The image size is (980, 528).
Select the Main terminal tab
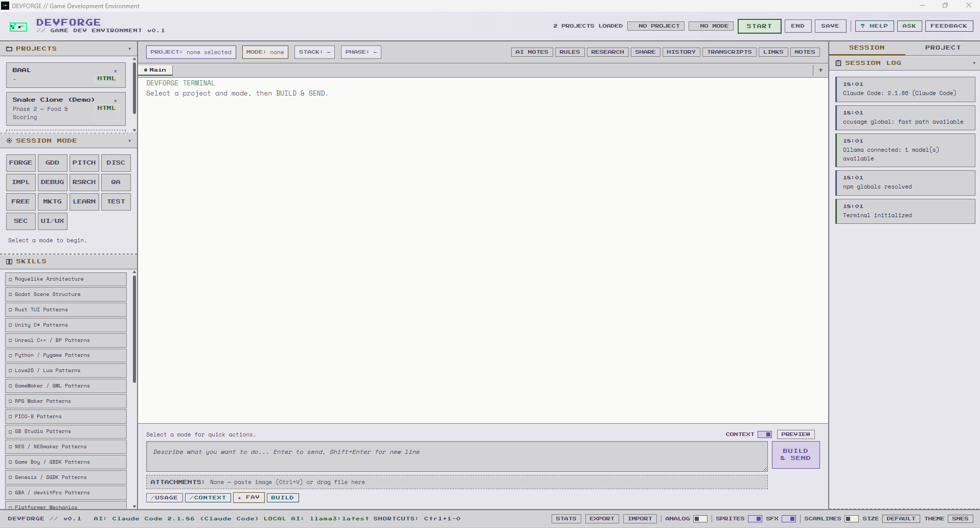(155, 70)
